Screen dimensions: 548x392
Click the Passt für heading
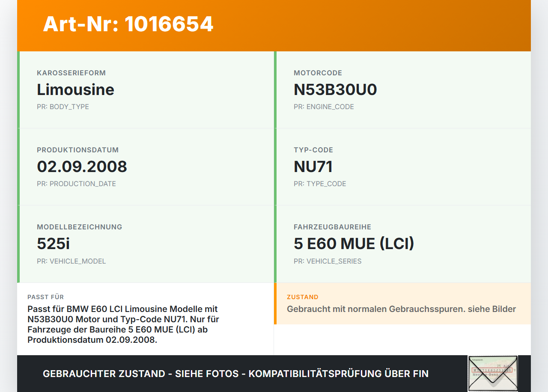click(45, 297)
